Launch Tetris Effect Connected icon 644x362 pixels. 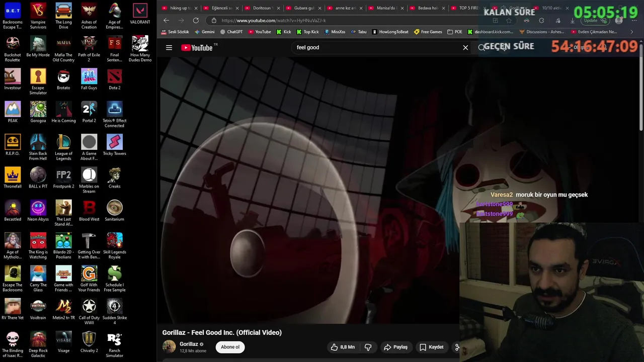(x=115, y=115)
